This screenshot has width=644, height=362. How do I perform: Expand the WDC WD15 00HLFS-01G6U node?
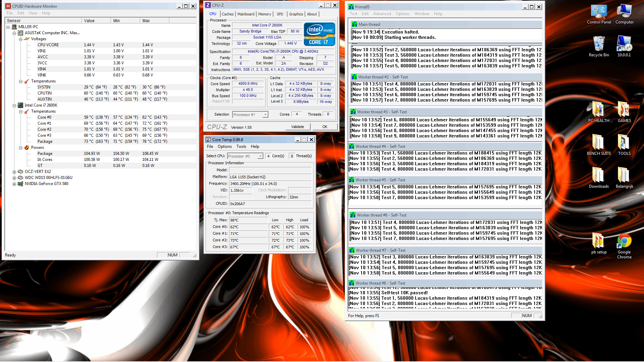14,178
